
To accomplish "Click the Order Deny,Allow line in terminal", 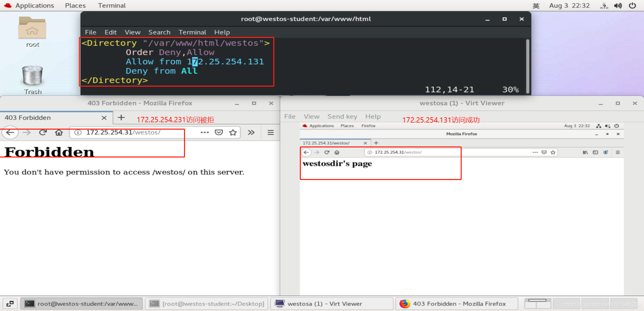I will [170, 52].
